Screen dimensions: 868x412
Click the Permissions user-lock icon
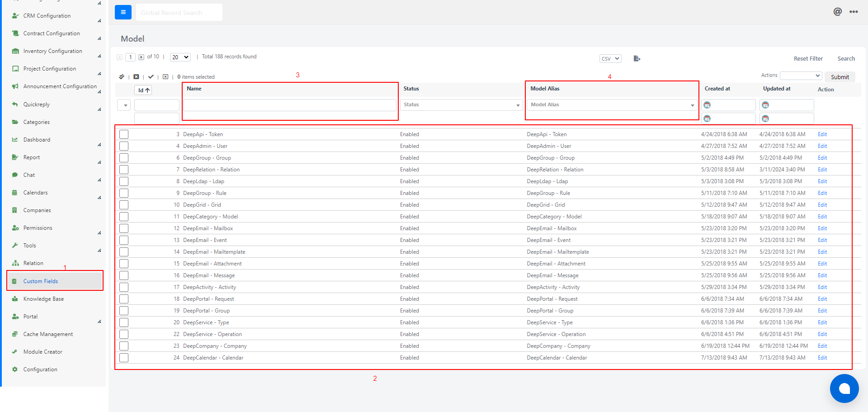coord(15,228)
